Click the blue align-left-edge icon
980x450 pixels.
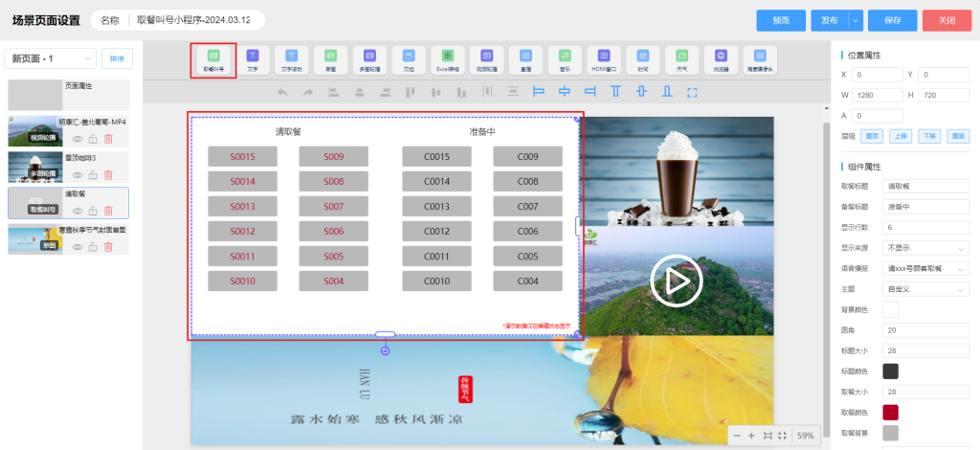[538, 92]
